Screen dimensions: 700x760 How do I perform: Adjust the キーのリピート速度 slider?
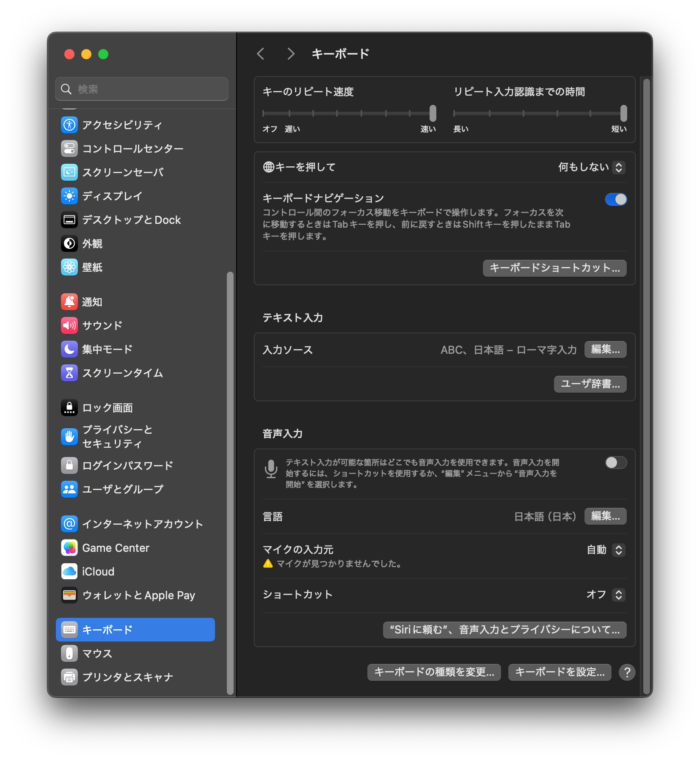[433, 113]
